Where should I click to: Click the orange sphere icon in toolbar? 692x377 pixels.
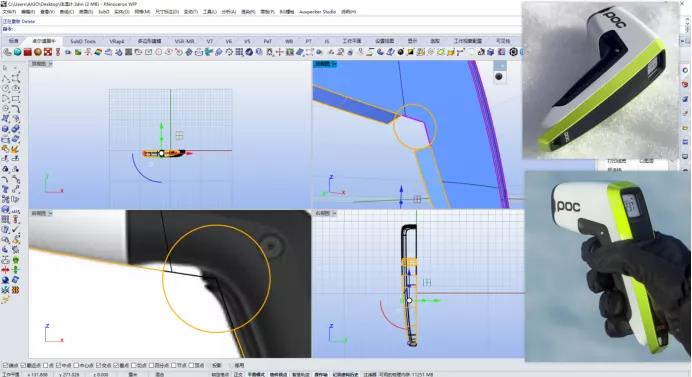pos(38,52)
